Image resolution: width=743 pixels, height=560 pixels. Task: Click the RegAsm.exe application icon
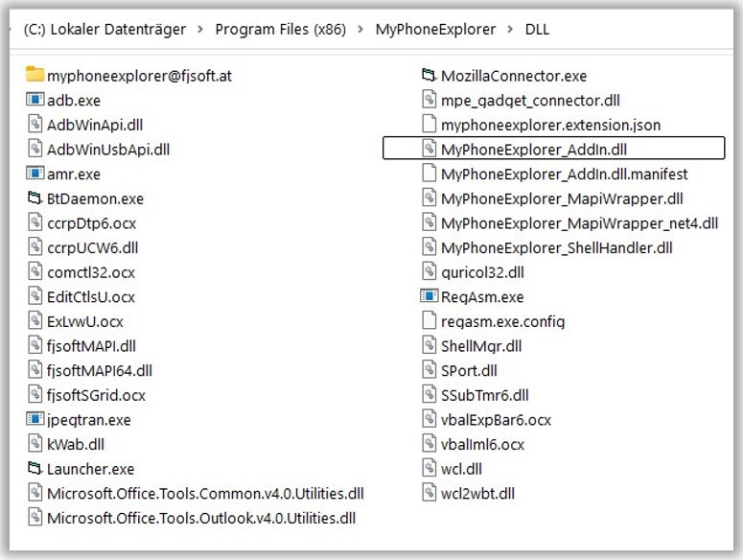(x=429, y=296)
